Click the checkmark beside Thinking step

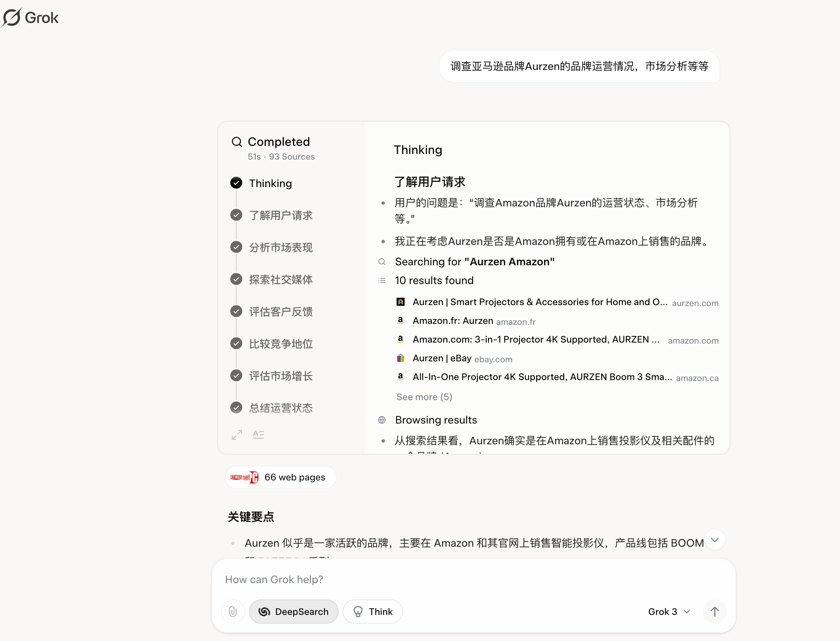(236, 183)
